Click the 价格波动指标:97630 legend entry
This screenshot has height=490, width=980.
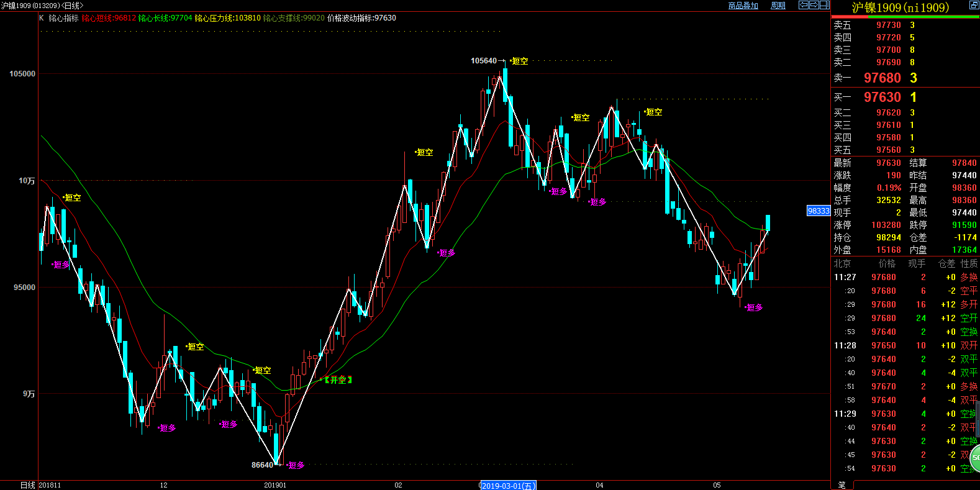[361, 18]
